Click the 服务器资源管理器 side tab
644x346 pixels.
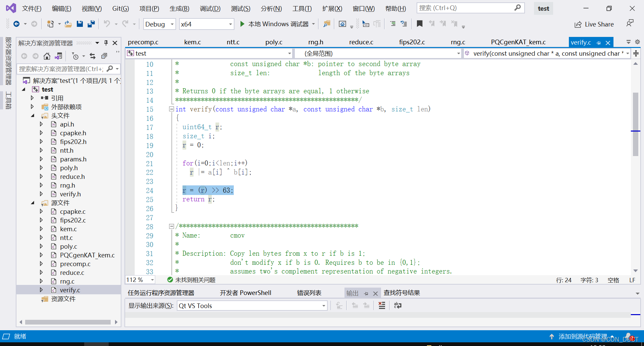pos(8,61)
